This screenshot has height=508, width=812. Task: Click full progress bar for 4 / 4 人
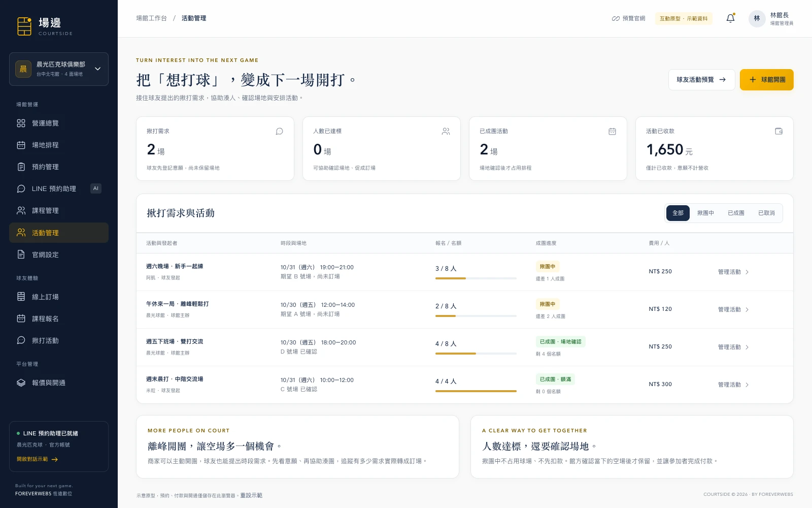click(x=476, y=391)
